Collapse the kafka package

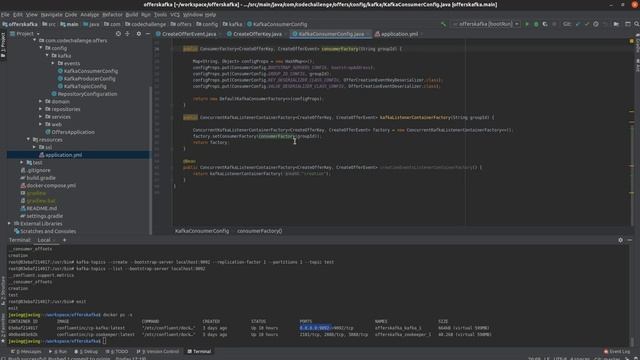click(47, 56)
